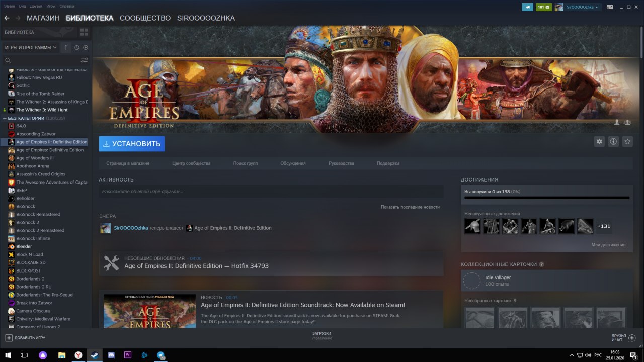Click the activity text field about this game
The image size is (644, 362).
[x=271, y=192]
